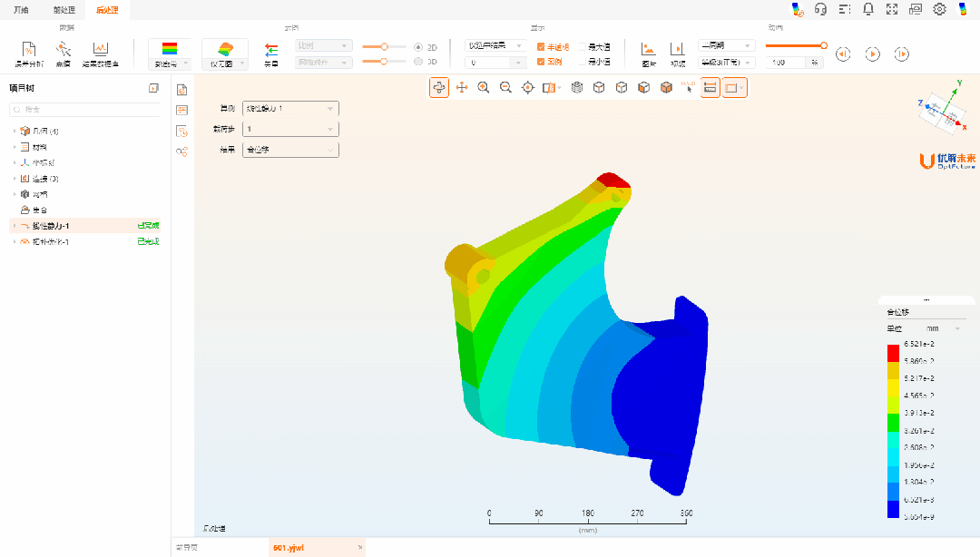Play the animation

(873, 54)
